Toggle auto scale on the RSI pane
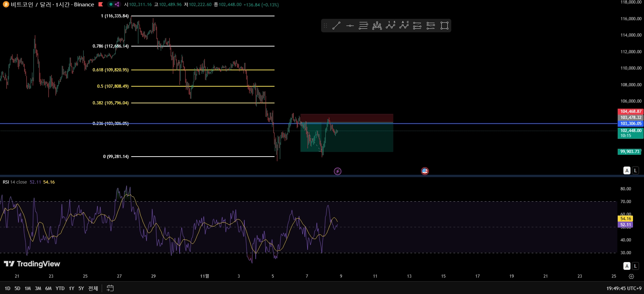This screenshot has width=644, height=294. (x=627, y=266)
